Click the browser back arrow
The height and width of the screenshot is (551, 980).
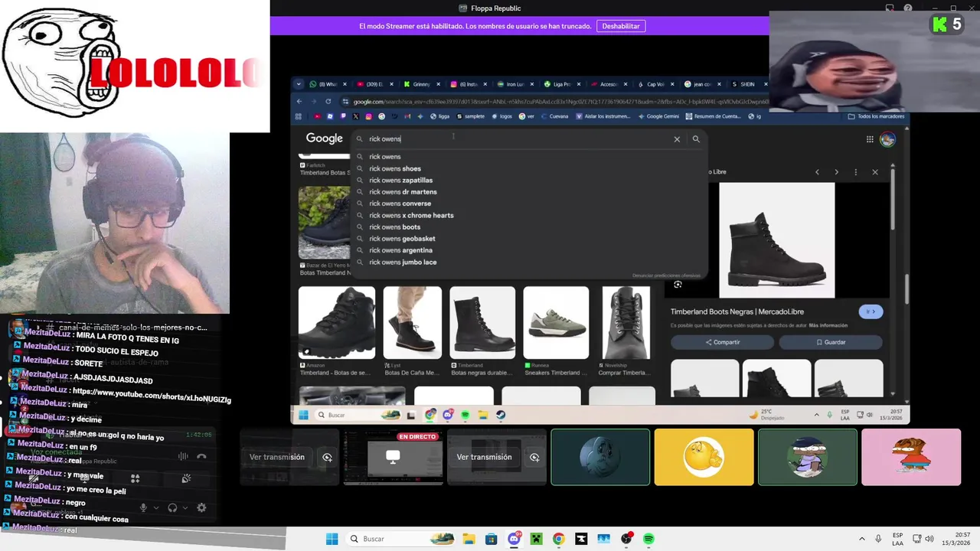pos(299,101)
